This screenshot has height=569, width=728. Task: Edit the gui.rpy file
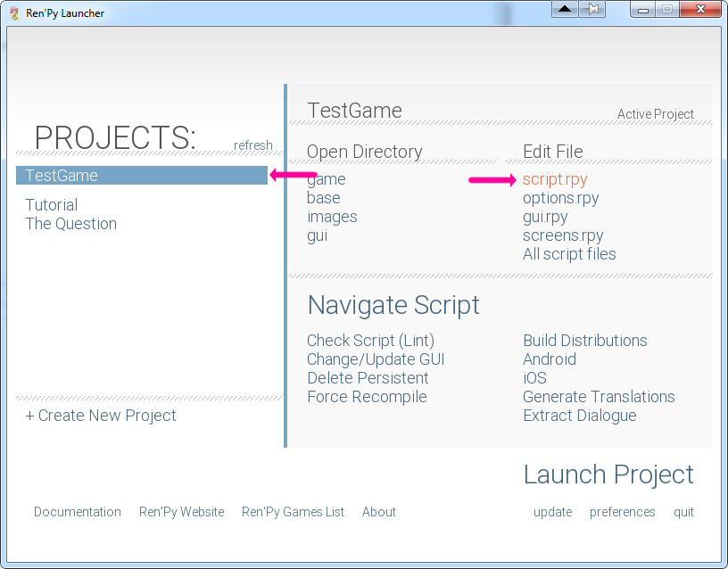545,217
